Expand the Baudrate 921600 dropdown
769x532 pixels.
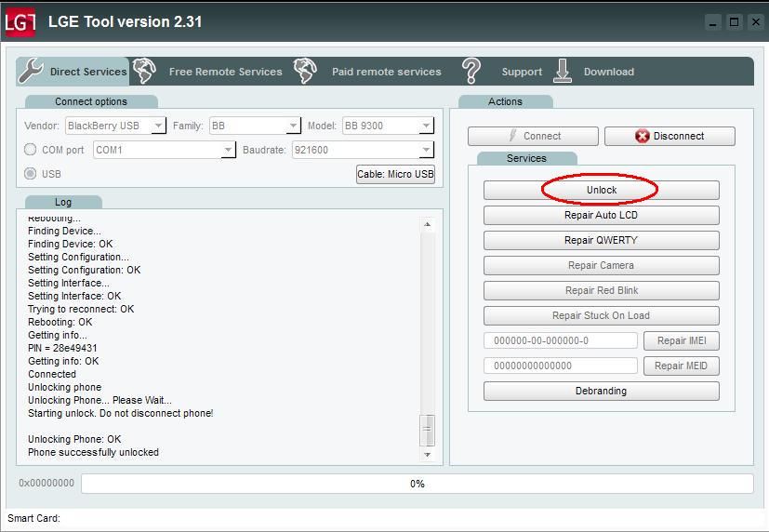click(x=426, y=150)
